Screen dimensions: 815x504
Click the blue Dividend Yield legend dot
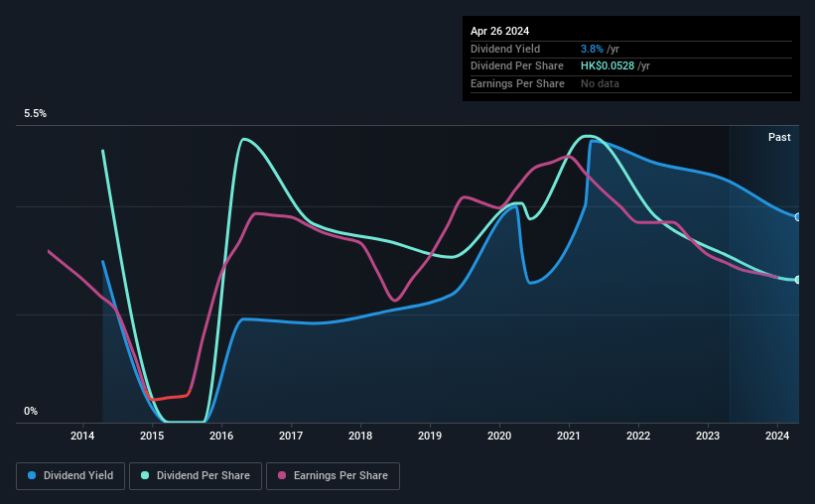32,475
